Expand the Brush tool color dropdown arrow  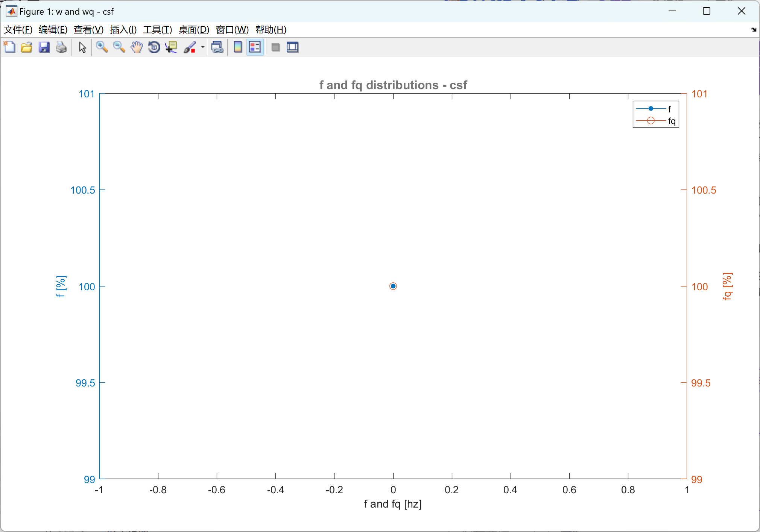pos(203,47)
